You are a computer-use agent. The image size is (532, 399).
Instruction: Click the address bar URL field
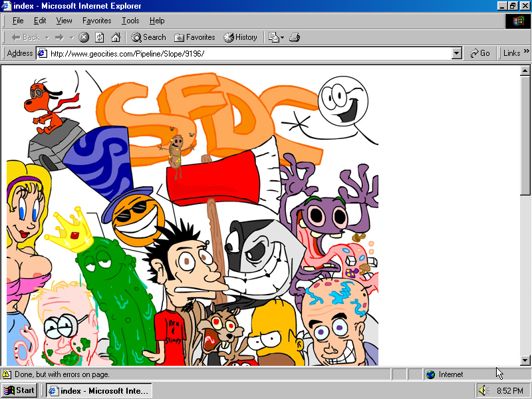[x=251, y=54]
